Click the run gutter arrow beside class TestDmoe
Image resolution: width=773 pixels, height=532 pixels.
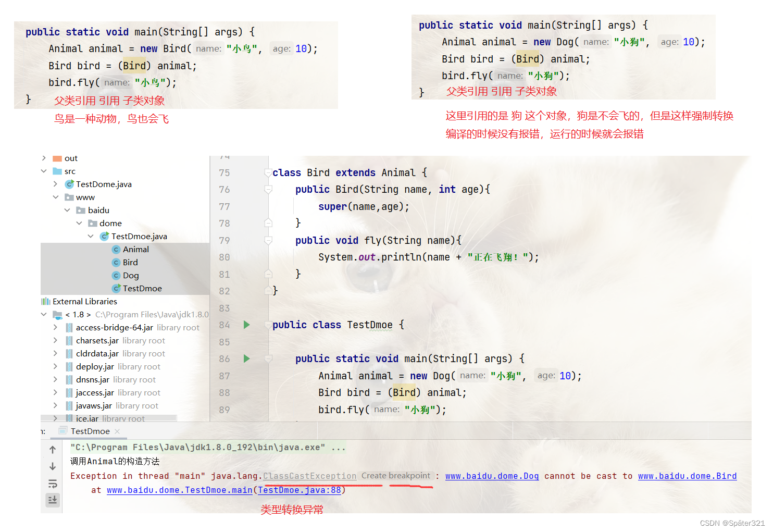click(247, 325)
